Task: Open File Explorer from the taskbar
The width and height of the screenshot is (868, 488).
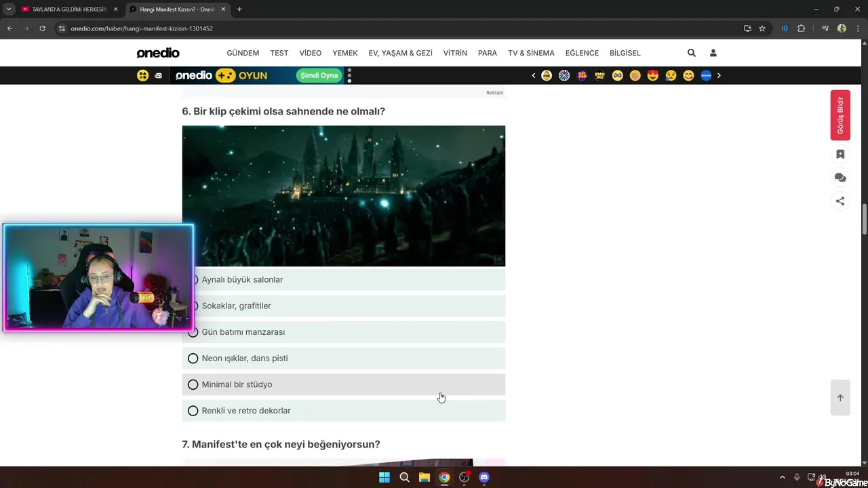Action: coord(424,477)
